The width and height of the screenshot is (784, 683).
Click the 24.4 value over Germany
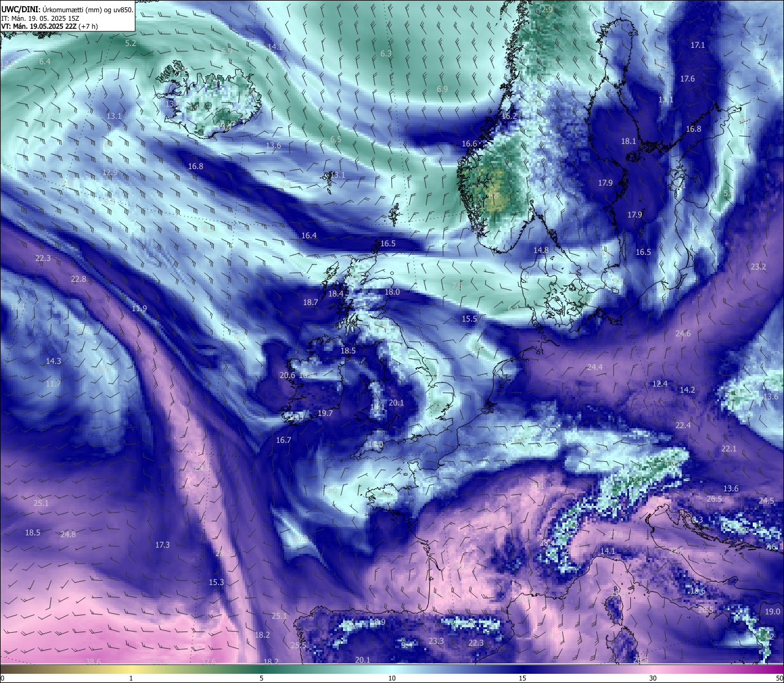click(x=595, y=367)
